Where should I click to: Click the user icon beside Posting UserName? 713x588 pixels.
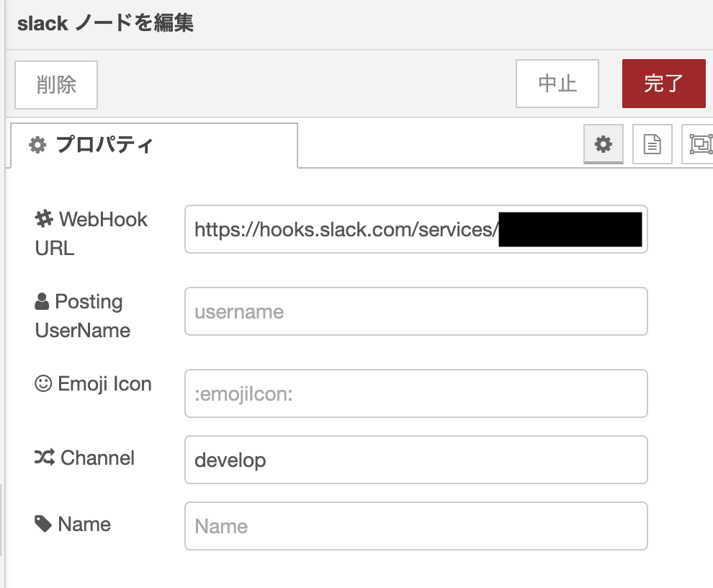point(42,301)
